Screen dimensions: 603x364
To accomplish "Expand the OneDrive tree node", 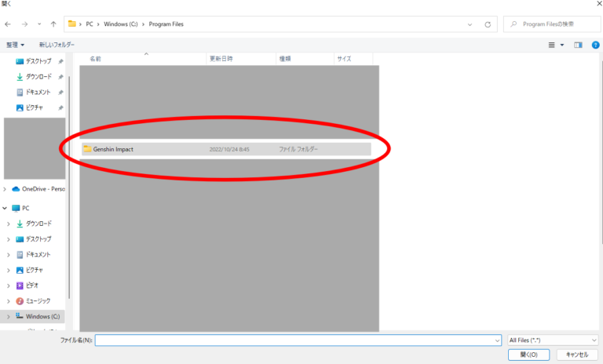I will pyautogui.click(x=5, y=189).
